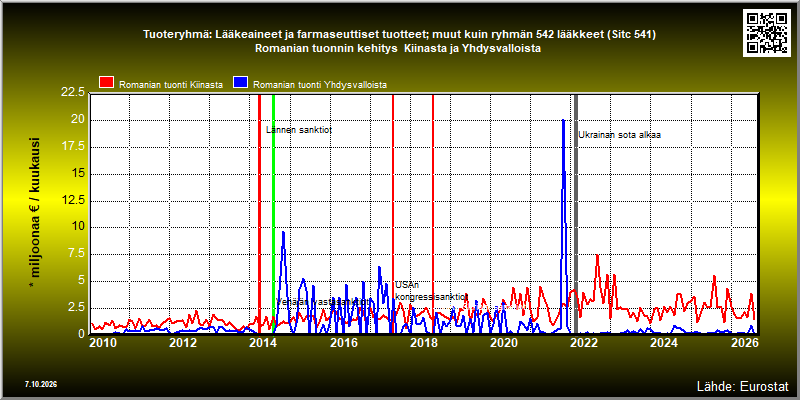The height and width of the screenshot is (400, 800).
Task: Click the blue 2014 peak near 10
Action: pyautogui.click(x=283, y=233)
